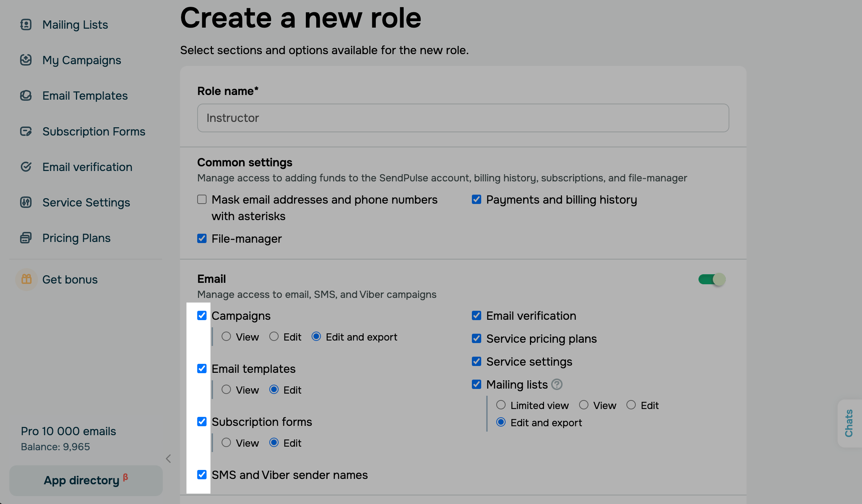Click the My Campaigns sidebar icon

click(26, 60)
